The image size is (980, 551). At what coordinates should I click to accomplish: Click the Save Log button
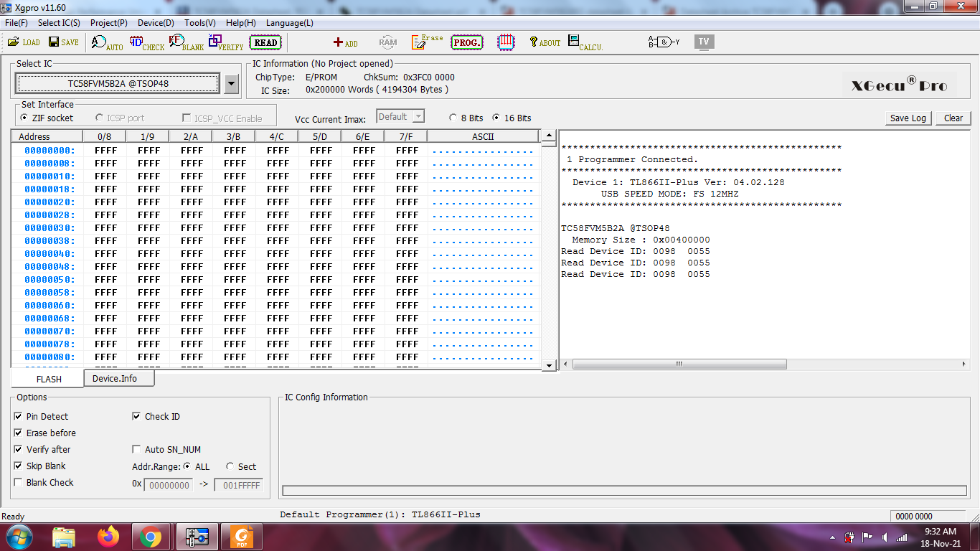click(x=908, y=118)
